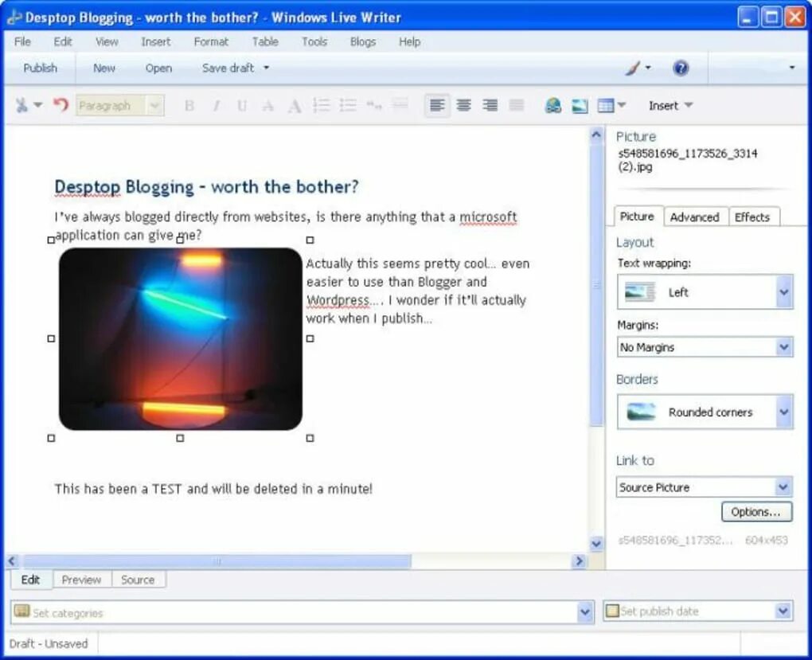The height and width of the screenshot is (660, 812).
Task: Switch to the Advanced tab
Action: (695, 217)
